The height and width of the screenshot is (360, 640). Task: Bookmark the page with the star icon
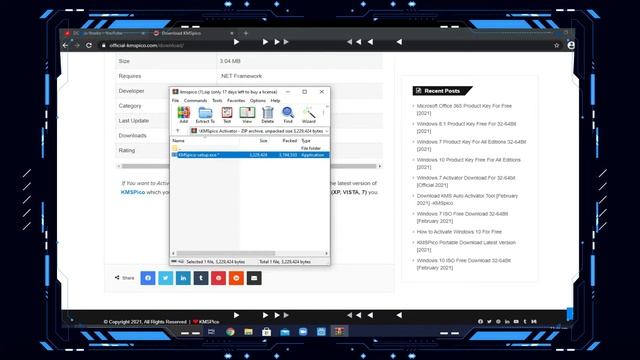point(556,45)
